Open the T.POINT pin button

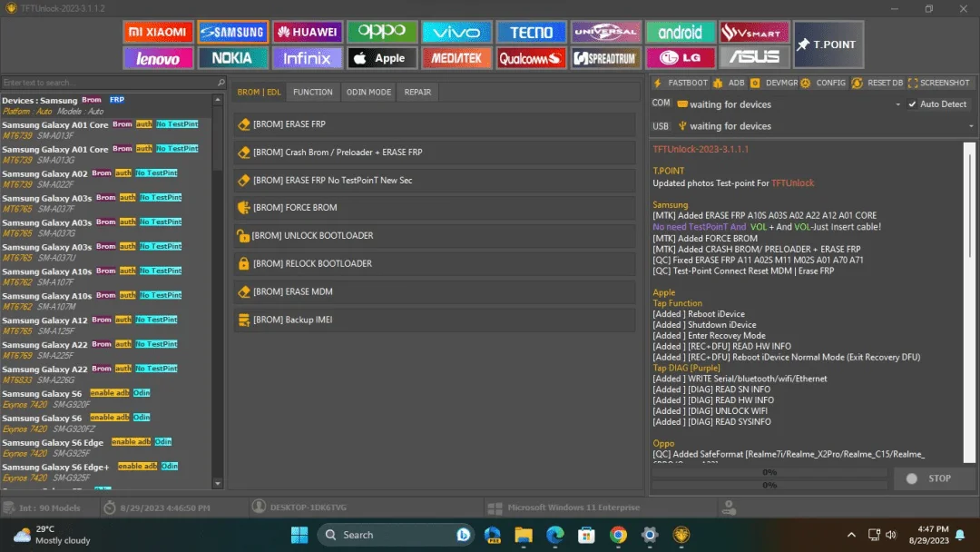pyautogui.click(x=828, y=44)
